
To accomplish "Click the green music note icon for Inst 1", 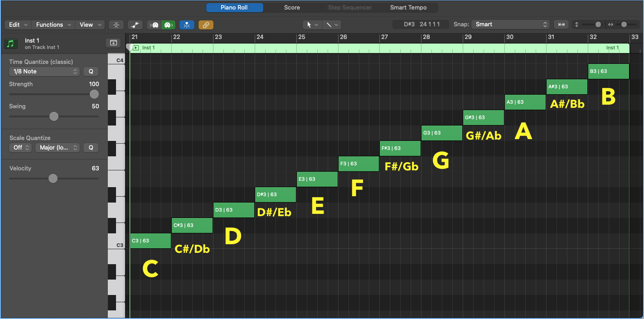I will pyautogui.click(x=11, y=43).
